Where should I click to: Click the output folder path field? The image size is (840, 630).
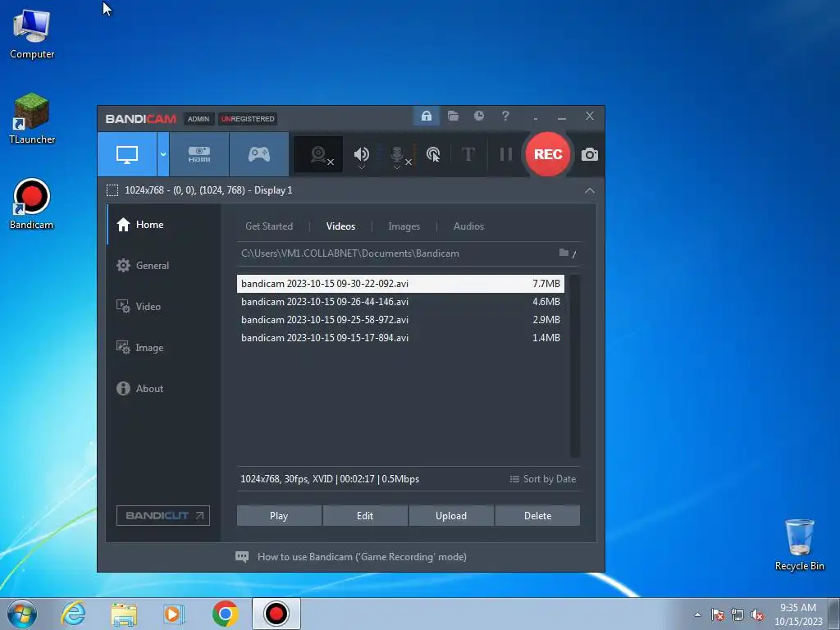pyautogui.click(x=396, y=253)
